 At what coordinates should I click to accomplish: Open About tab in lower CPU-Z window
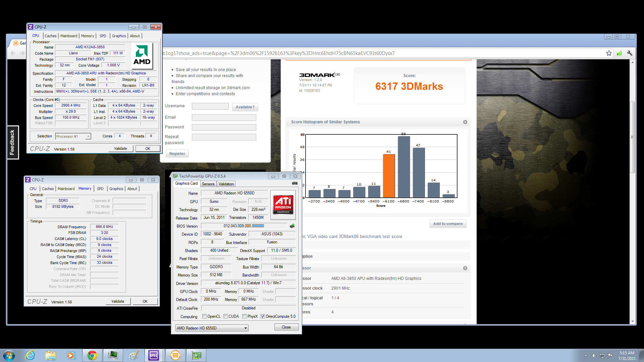tap(132, 189)
